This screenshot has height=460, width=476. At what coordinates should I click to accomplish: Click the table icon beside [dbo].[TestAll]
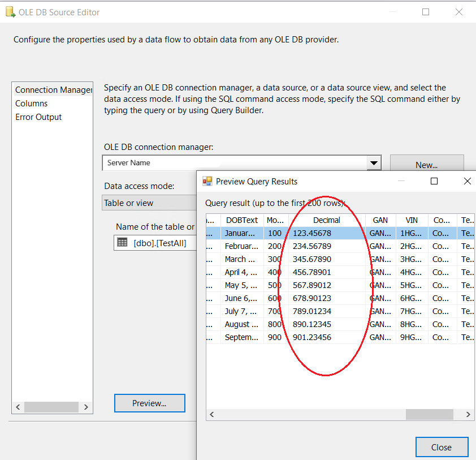[x=122, y=243]
